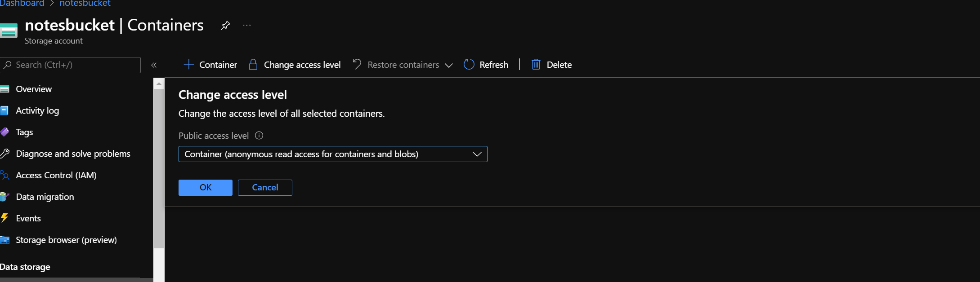This screenshot has height=282, width=980.
Task: Click the 'Public access level' label
Action: [x=214, y=136]
